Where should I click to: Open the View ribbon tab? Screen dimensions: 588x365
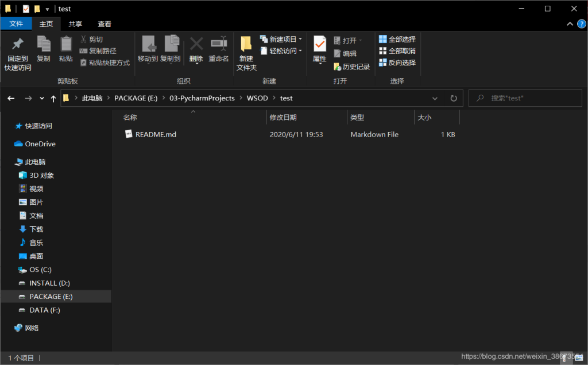[105, 24]
